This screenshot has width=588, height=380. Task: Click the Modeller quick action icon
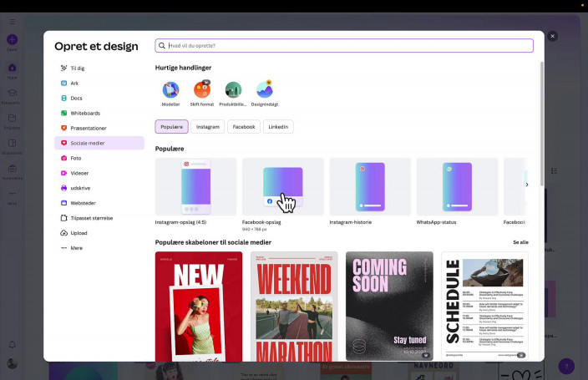(170, 89)
